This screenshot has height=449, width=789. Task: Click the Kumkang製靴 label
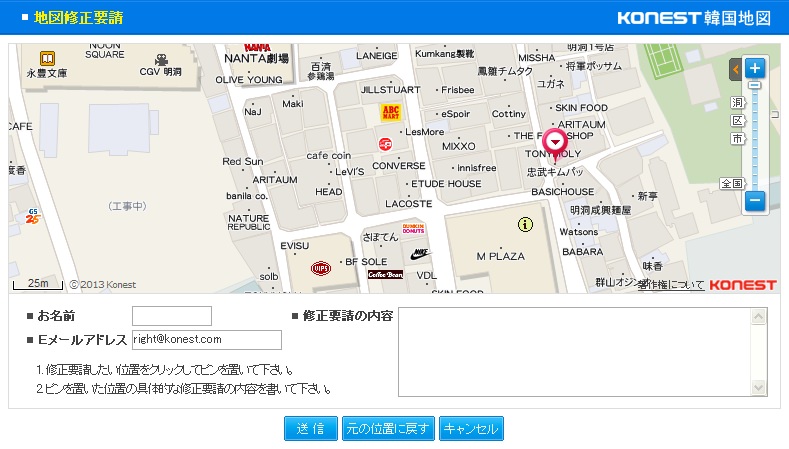444,53
